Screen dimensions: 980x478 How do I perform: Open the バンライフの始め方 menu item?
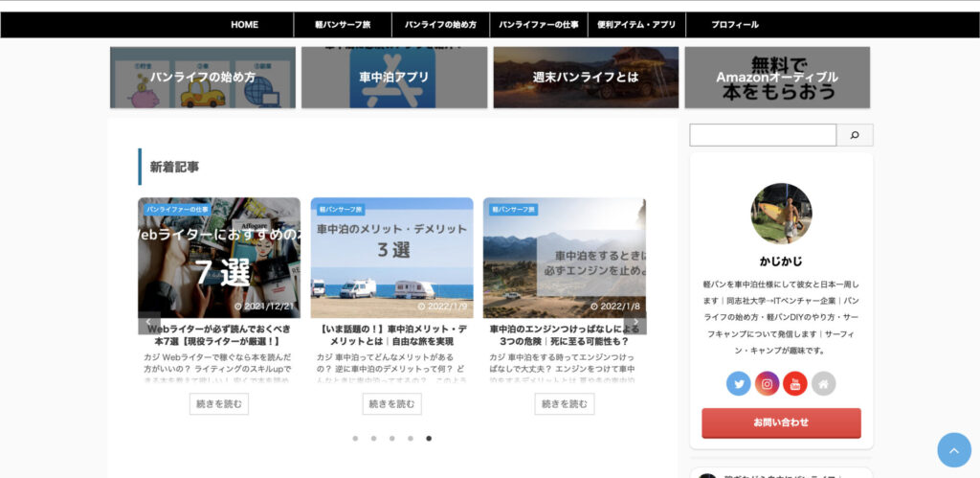(440, 25)
